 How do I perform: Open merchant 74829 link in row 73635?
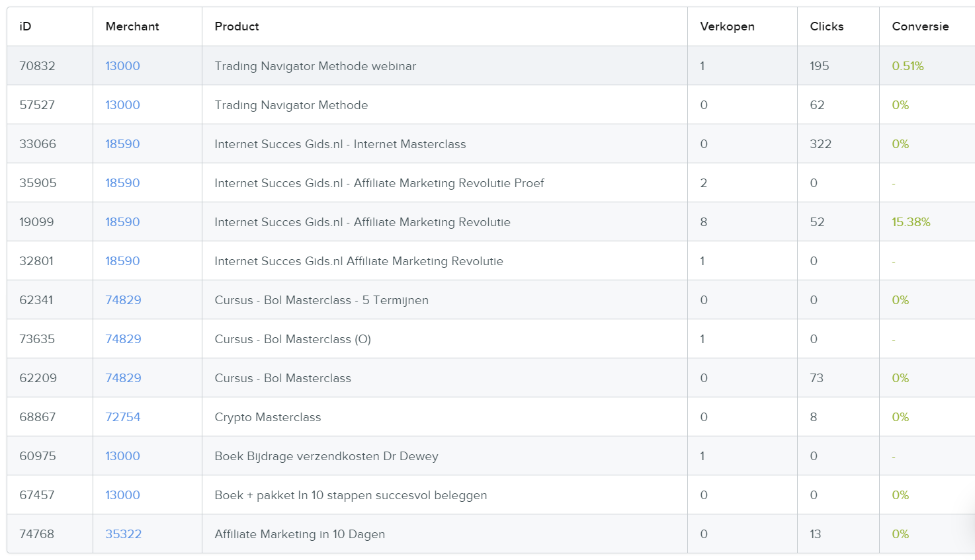click(x=123, y=339)
